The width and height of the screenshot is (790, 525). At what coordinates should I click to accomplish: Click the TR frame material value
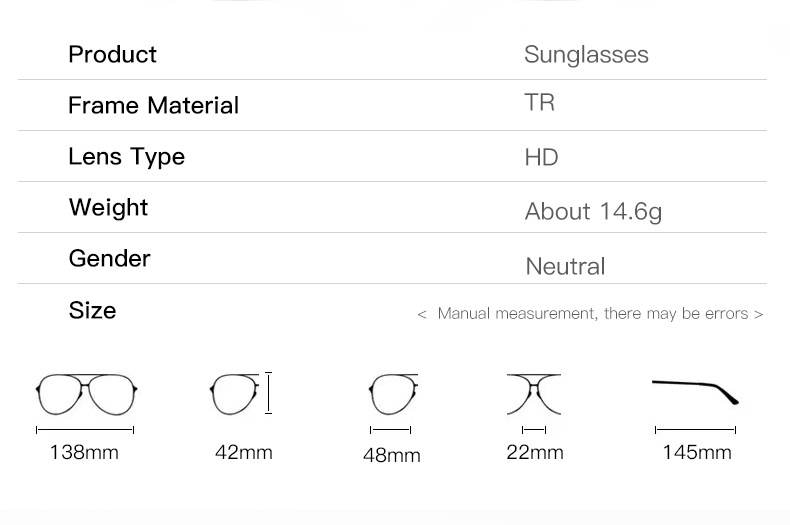539,103
